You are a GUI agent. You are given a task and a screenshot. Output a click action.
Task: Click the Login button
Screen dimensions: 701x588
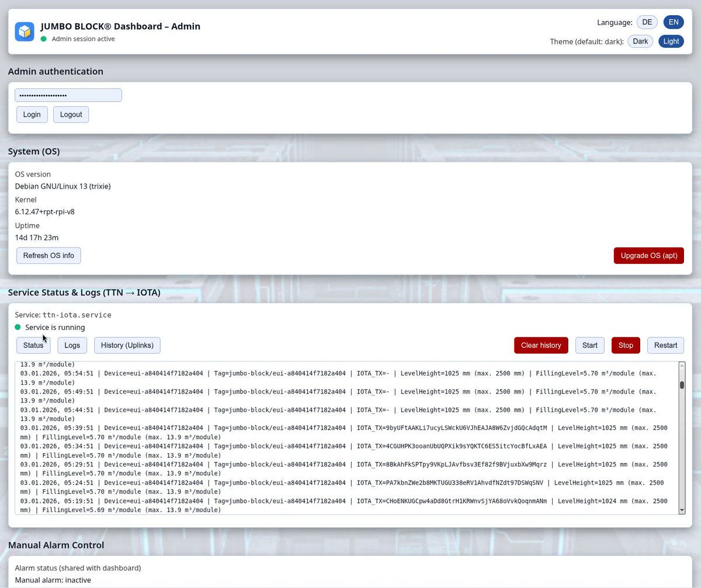[32, 114]
